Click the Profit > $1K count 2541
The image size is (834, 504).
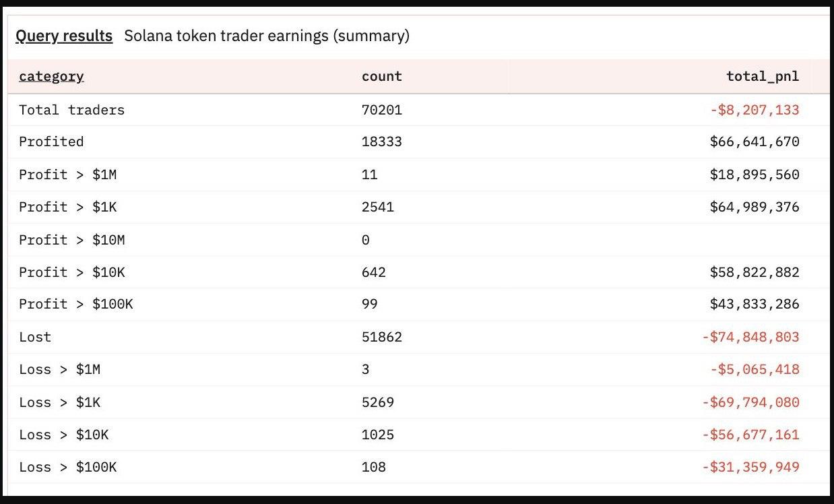click(378, 207)
